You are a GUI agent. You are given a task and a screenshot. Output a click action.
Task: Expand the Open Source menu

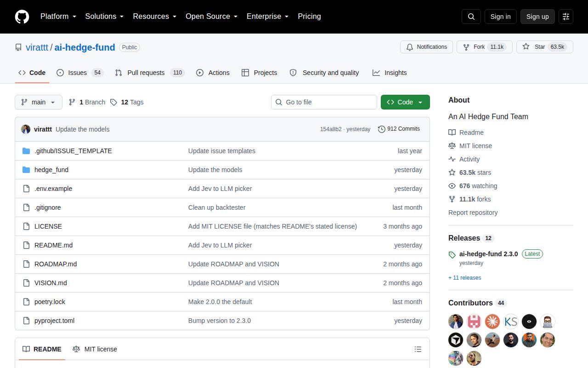pyautogui.click(x=212, y=17)
